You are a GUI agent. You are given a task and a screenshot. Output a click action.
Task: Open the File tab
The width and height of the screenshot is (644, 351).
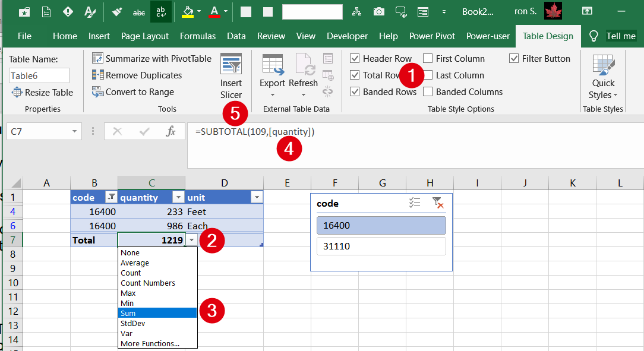pyautogui.click(x=24, y=36)
